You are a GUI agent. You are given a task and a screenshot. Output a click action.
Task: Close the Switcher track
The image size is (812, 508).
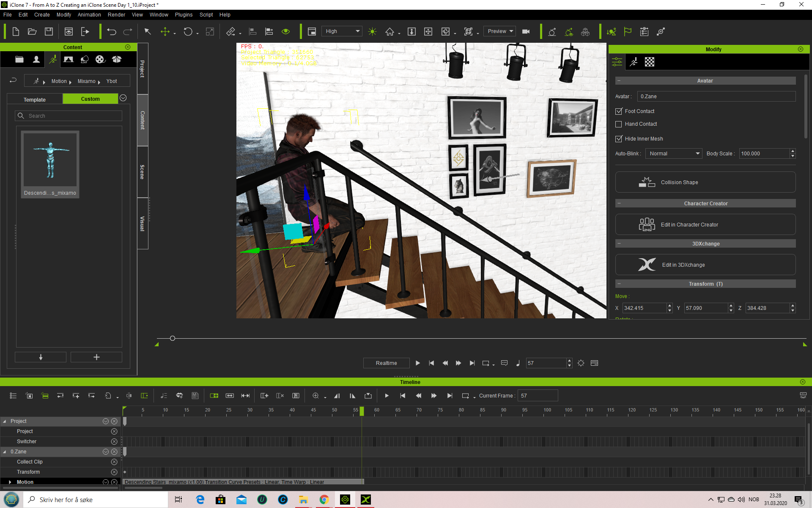pos(114,442)
